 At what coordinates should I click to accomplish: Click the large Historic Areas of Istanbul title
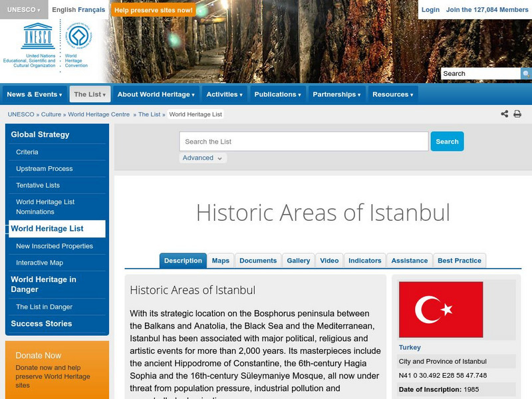click(323, 213)
